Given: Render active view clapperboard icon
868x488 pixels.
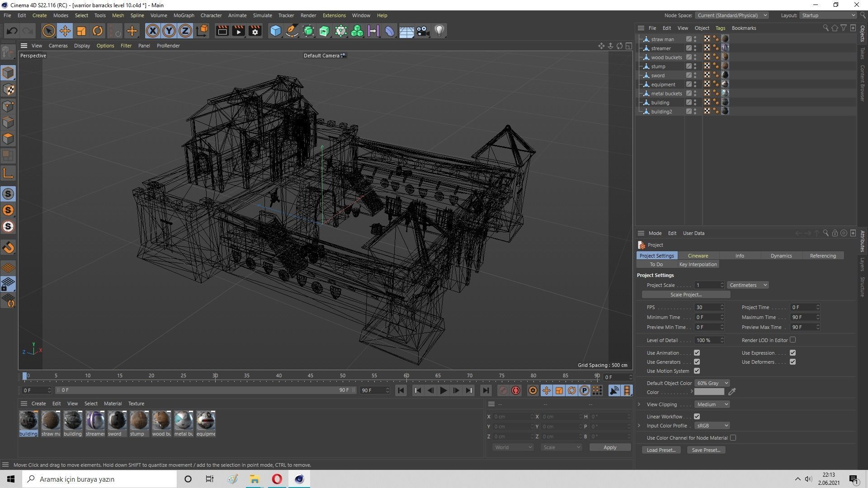Looking at the screenshot, I should coord(222,31).
